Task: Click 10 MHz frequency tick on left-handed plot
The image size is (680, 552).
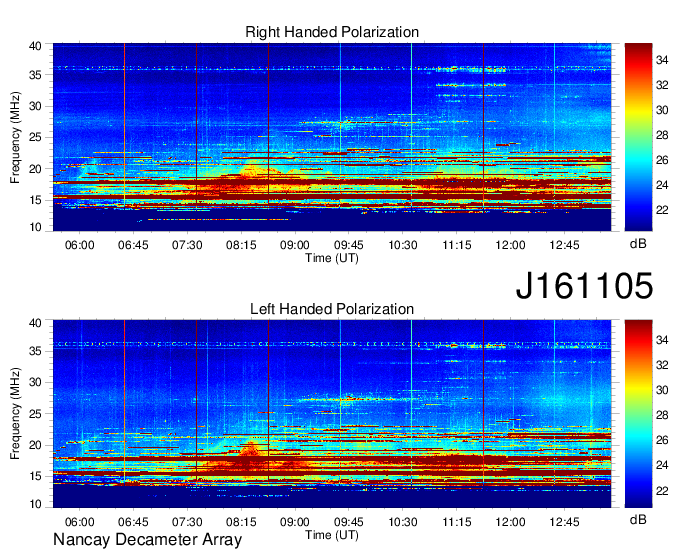Action: tap(35, 504)
